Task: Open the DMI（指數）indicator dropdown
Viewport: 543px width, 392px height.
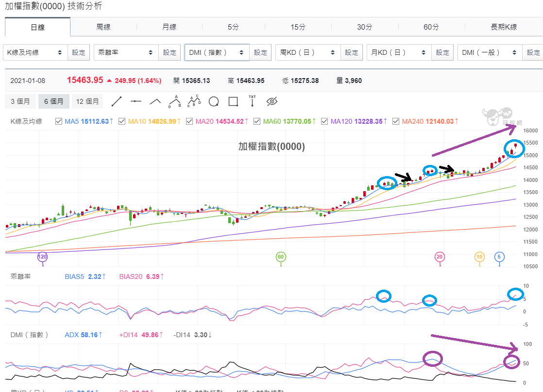Action: [x=217, y=52]
